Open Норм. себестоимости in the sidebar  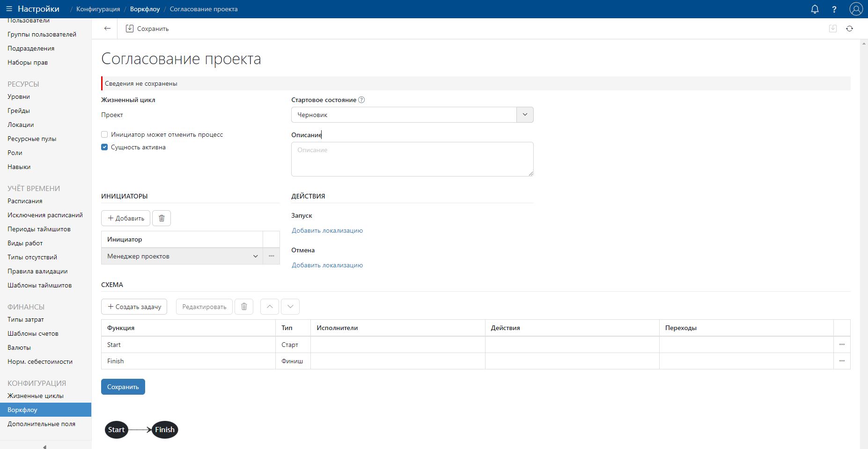[40, 361]
